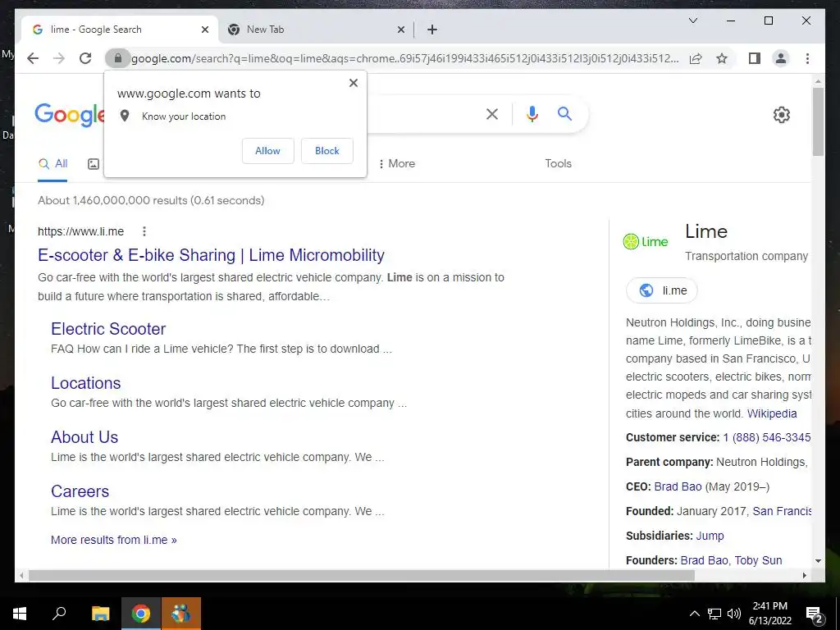The width and height of the screenshot is (840, 630).
Task: Bookmark this tab with the star
Action: tap(722, 58)
